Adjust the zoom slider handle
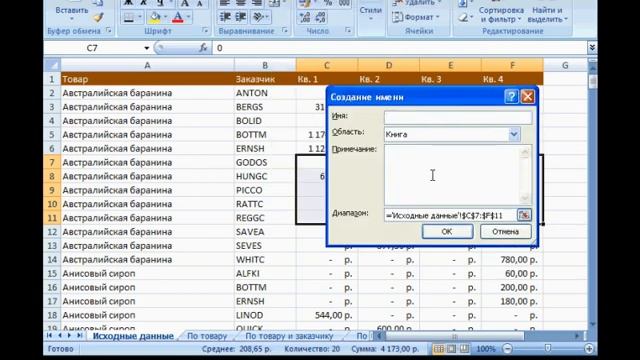Viewport: 640px width, 360px height. click(548, 349)
